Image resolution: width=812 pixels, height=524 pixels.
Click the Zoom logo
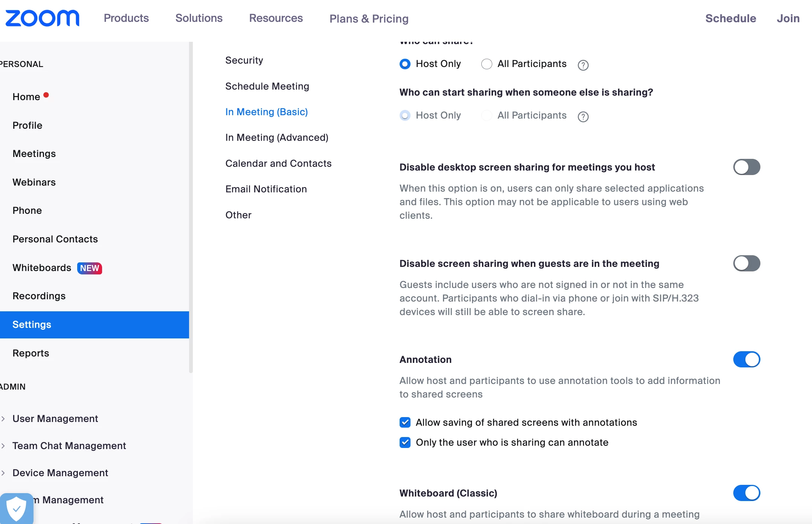[42, 18]
